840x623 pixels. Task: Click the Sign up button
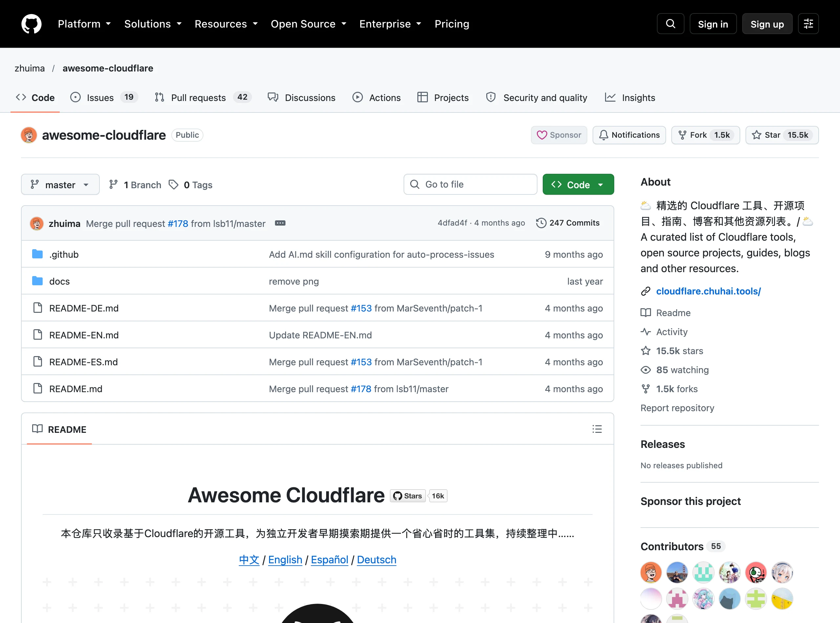(767, 24)
